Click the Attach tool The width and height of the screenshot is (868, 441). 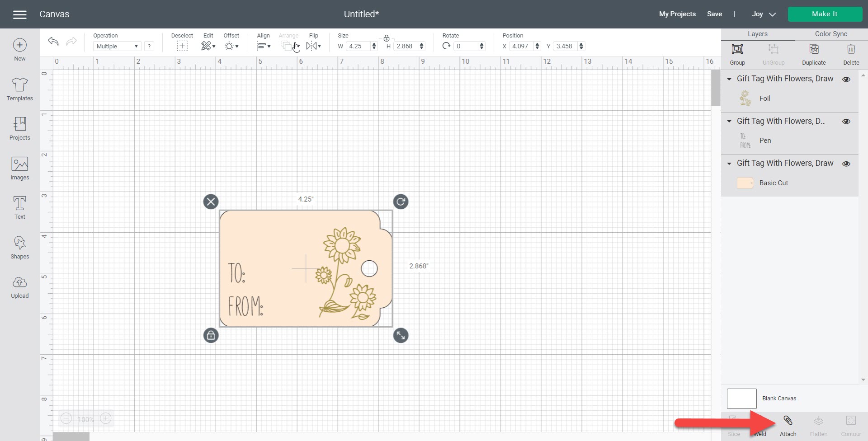[x=788, y=426]
